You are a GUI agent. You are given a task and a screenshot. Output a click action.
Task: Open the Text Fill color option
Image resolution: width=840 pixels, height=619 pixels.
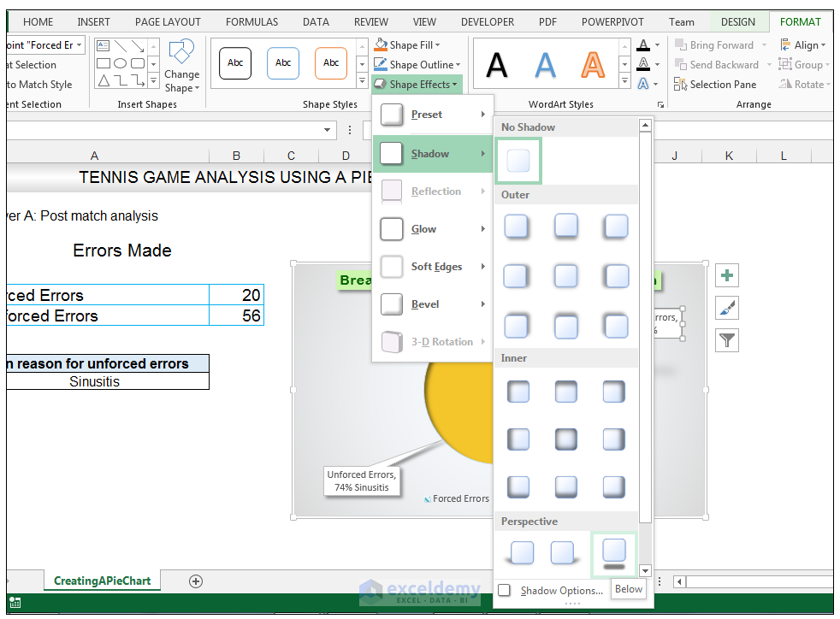(648, 45)
